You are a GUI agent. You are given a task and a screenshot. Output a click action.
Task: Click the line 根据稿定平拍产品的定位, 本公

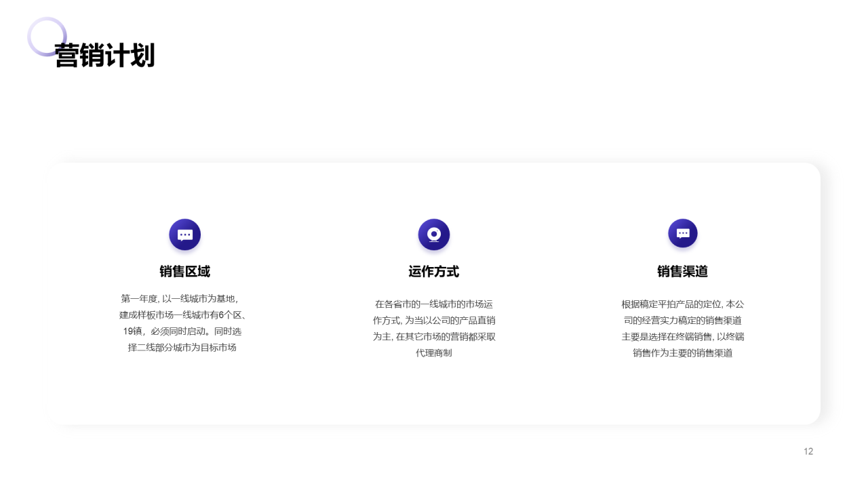(683, 304)
